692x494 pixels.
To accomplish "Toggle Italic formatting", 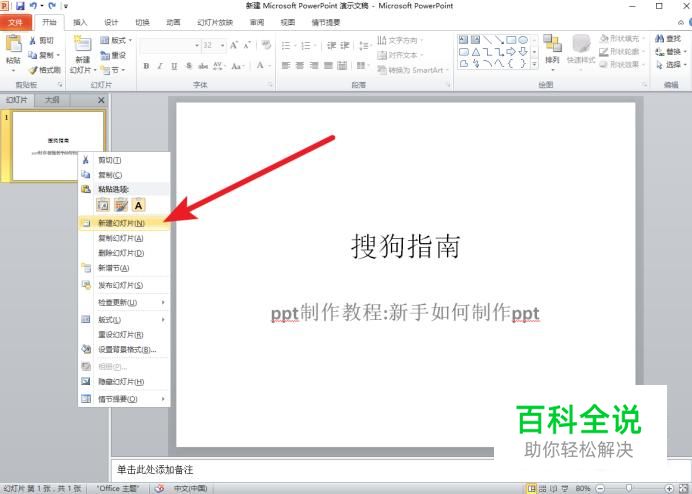I will pos(160,66).
